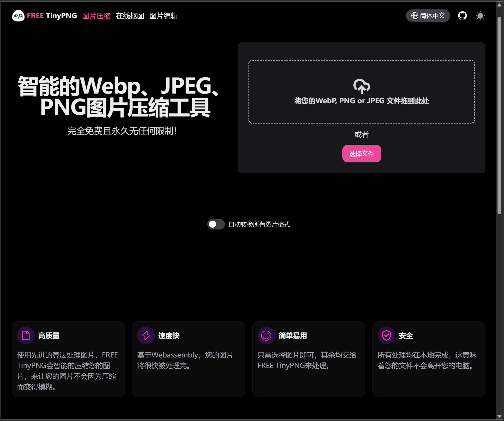Click the dashed file drop zone
Screen dimensions: 504x421
point(362,92)
